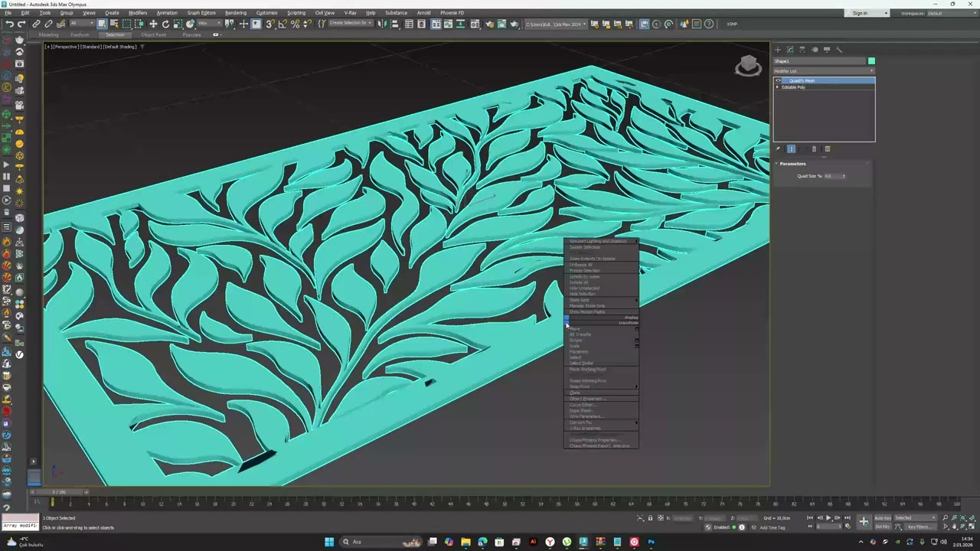The width and height of the screenshot is (980, 551).
Task: Click the Play Animation button
Action: tap(828, 518)
